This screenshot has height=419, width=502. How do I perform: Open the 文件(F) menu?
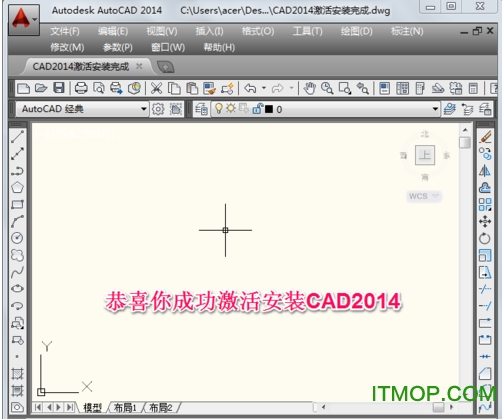coord(65,31)
